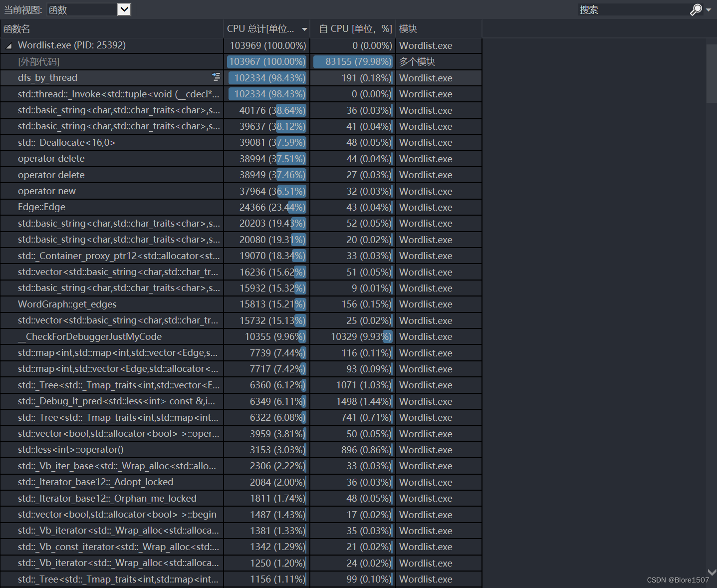Select std::_Debug_lt_pred row
The height and width of the screenshot is (588, 717).
(241, 401)
